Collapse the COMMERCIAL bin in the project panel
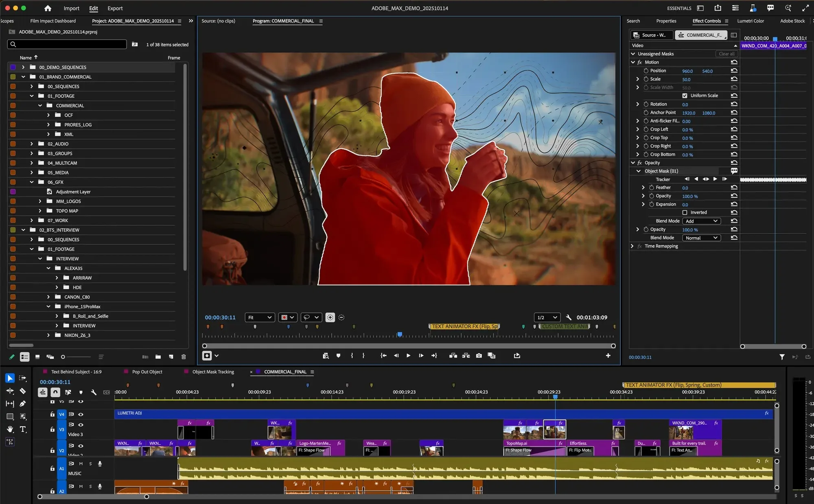 click(40, 105)
